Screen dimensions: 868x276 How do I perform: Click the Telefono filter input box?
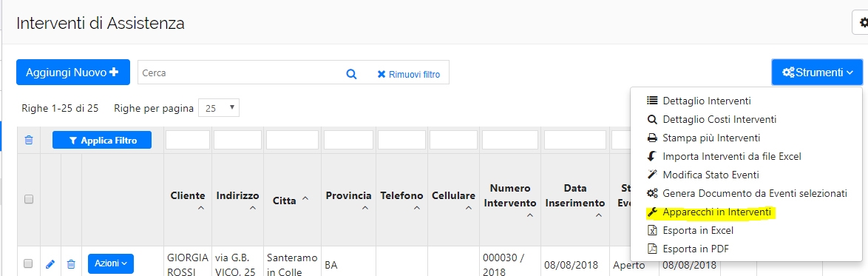401,140
